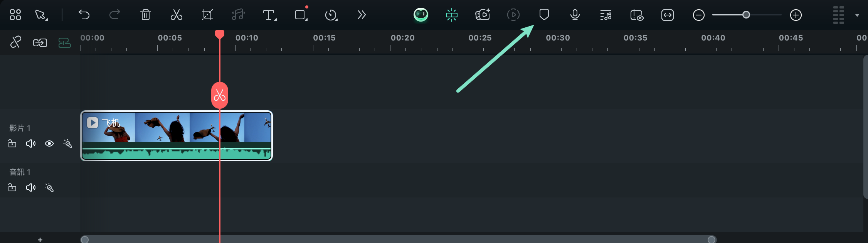Open the AI Copilot robot icon
Image resolution: width=868 pixels, height=243 pixels.
click(421, 15)
